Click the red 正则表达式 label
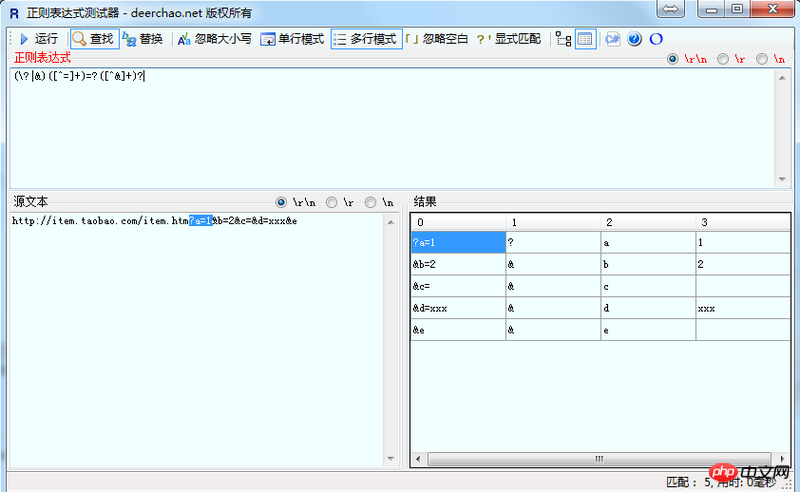 tap(42, 58)
